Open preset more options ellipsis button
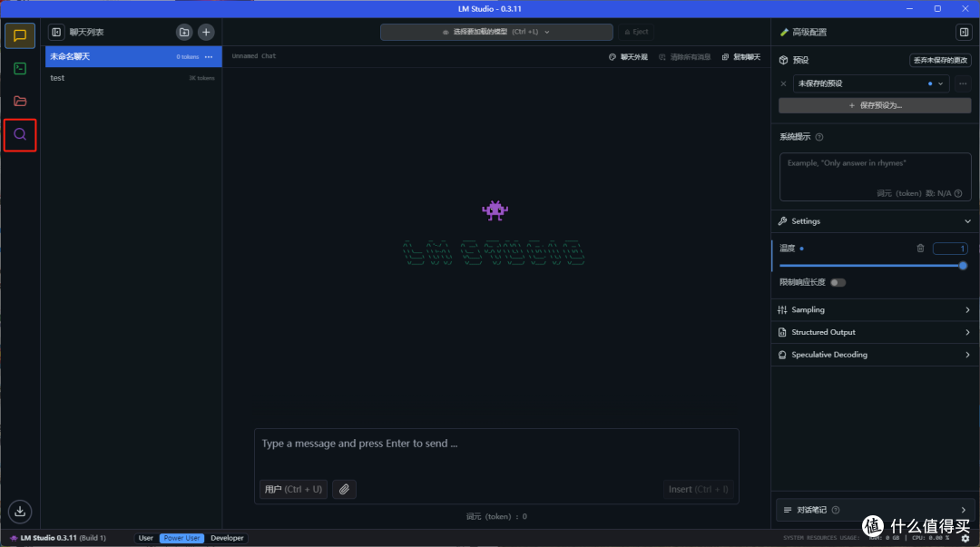Screen dimensions: 980x547 click(x=963, y=83)
